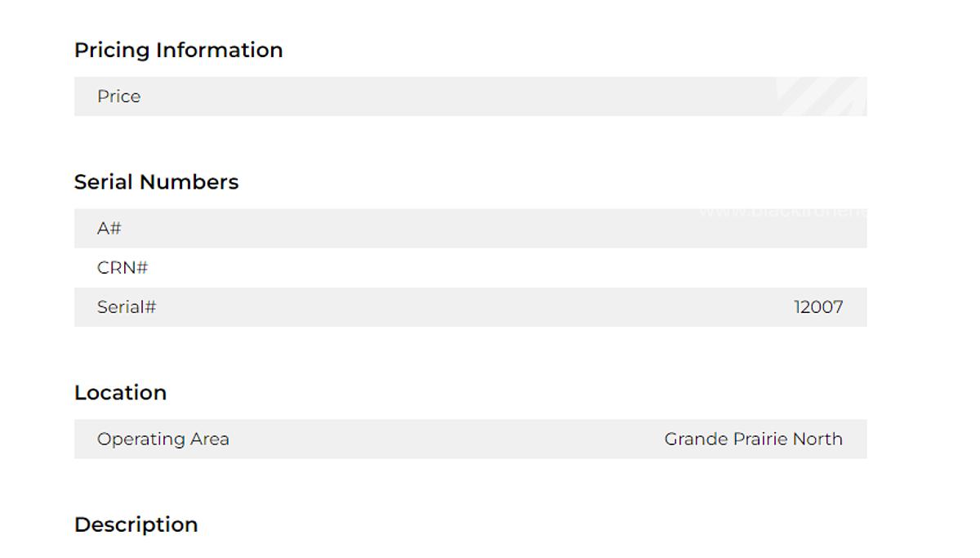Image resolution: width=980 pixels, height=558 pixels.
Task: Select the "A#" label
Action: click(109, 229)
